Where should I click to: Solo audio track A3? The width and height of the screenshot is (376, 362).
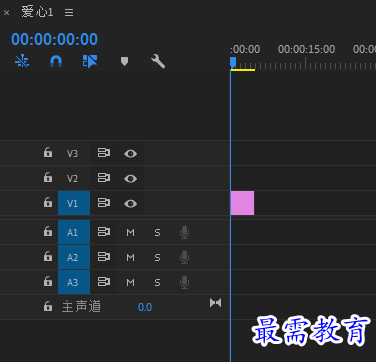[157, 283]
